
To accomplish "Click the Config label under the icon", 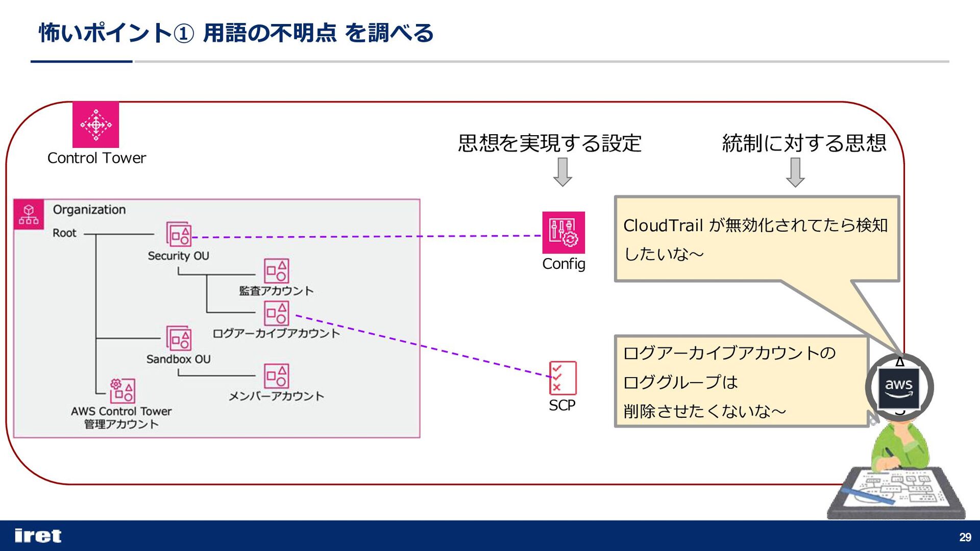I will click(563, 264).
